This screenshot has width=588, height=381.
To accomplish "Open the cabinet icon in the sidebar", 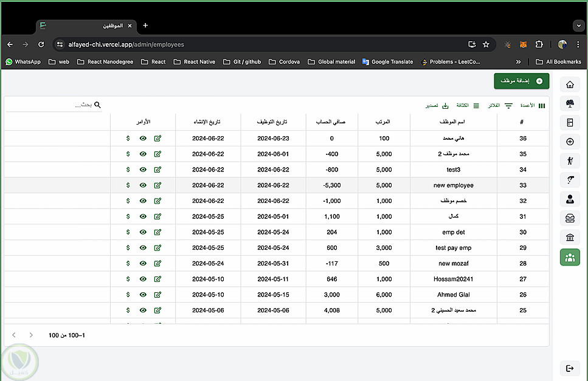I will pyautogui.click(x=570, y=123).
